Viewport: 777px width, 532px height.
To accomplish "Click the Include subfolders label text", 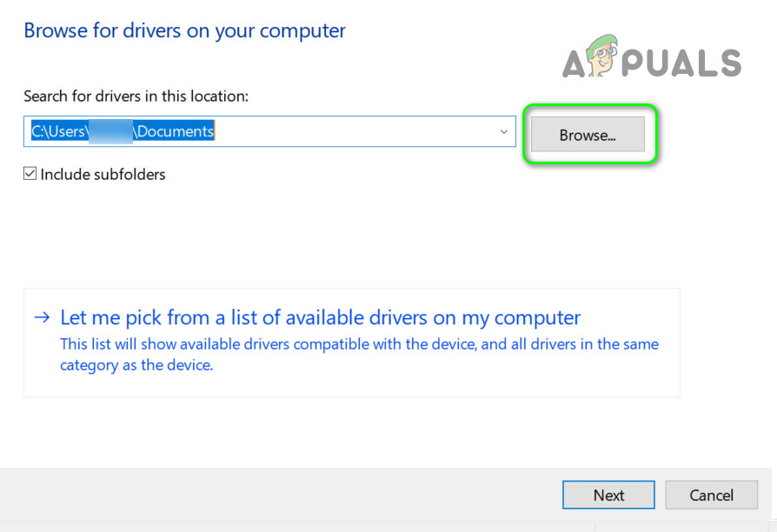I will [103, 175].
